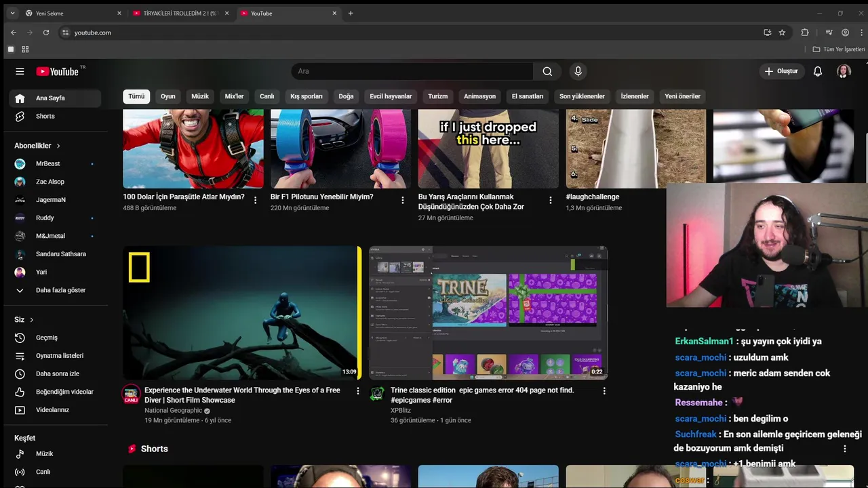The height and width of the screenshot is (488, 868).
Task: Open options for Yarış Araçlarını video
Action: click(x=551, y=200)
